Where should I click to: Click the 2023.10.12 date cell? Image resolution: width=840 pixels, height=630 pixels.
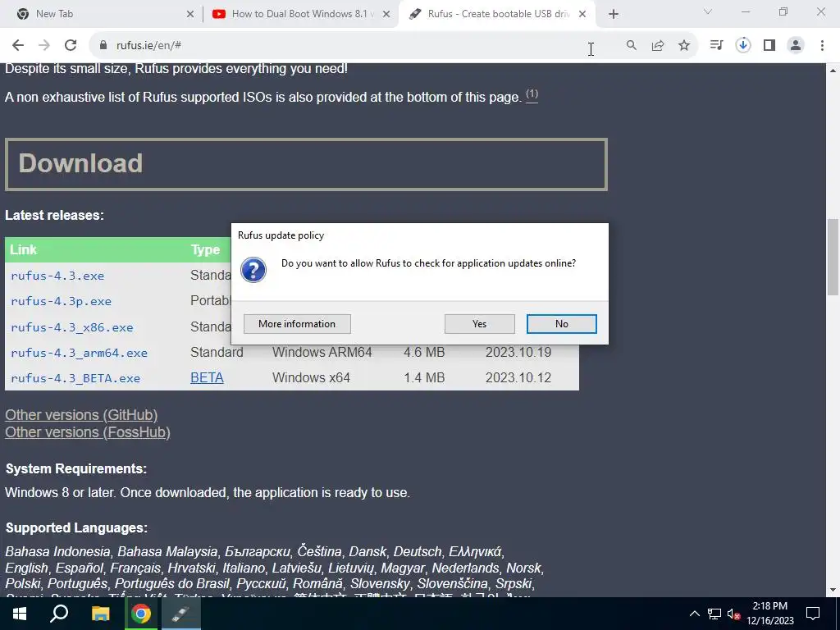pos(518,377)
